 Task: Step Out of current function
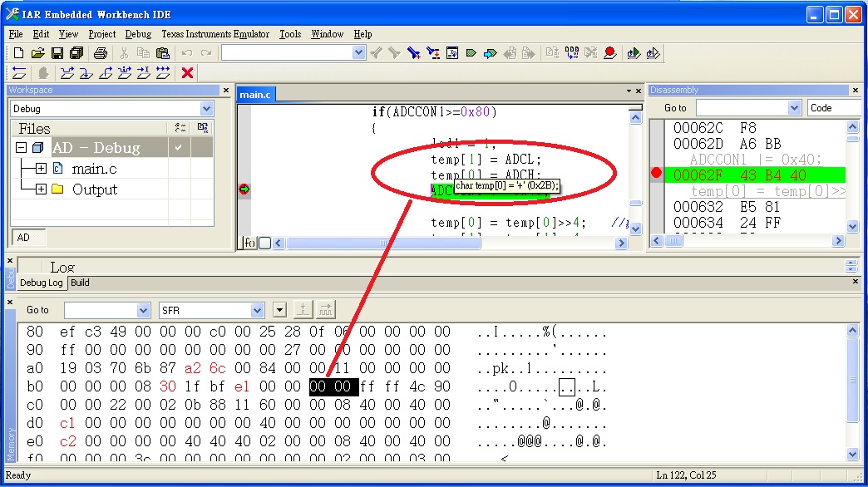pyautogui.click(x=106, y=72)
